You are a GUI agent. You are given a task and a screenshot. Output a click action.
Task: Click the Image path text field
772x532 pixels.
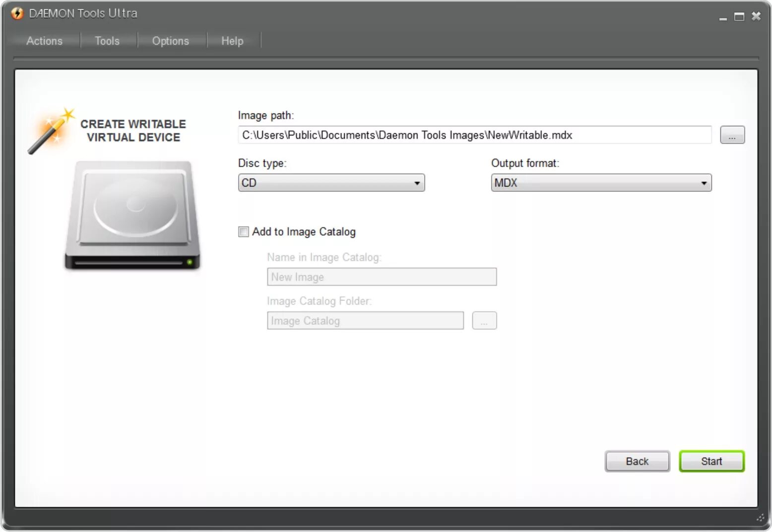(475, 135)
